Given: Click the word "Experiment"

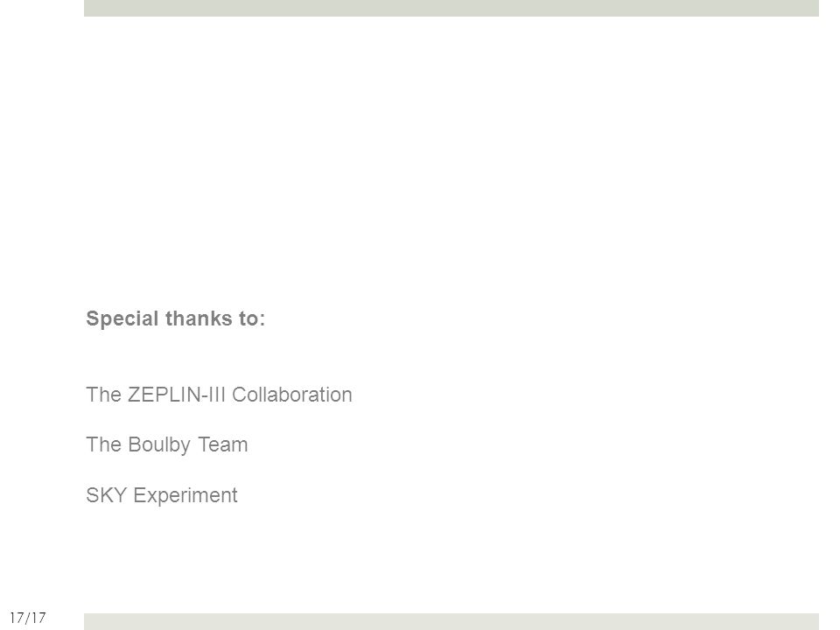Looking at the screenshot, I should pos(185,495).
